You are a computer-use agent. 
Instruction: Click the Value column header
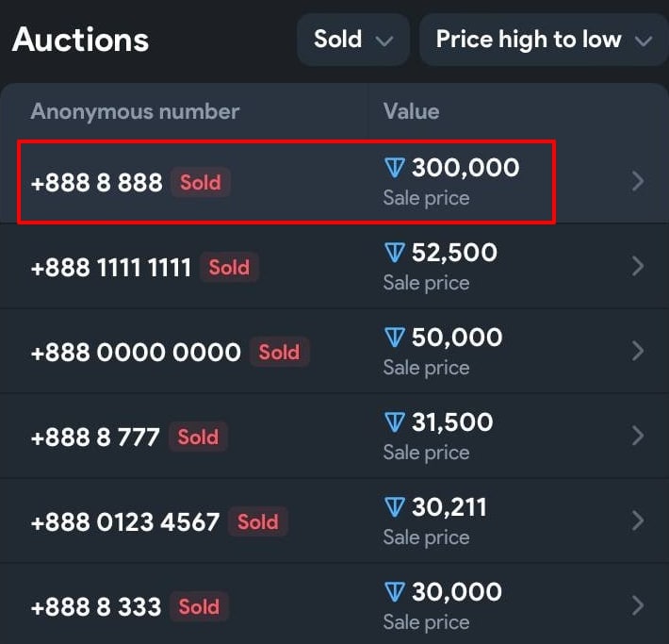[412, 111]
